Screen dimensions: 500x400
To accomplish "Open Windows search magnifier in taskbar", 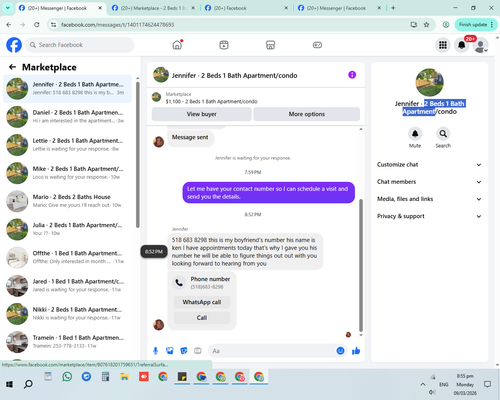I will pos(28,384).
